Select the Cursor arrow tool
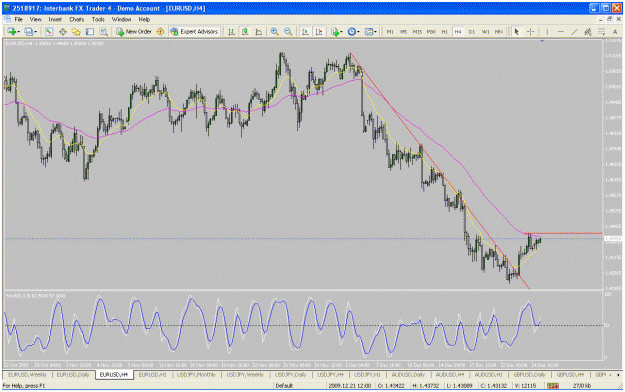The width and height of the screenshot is (625, 392). pyautogui.click(x=517, y=32)
